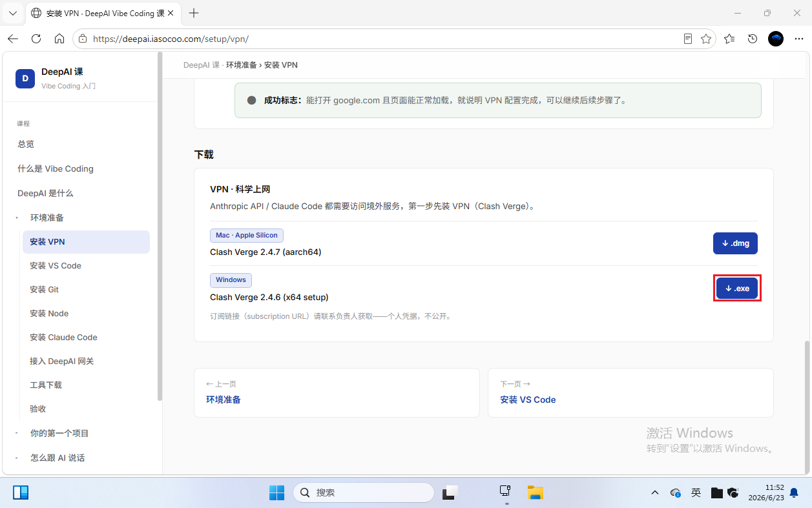The height and width of the screenshot is (508, 812).
Task: Open the favorites list icon
Action: (729, 39)
